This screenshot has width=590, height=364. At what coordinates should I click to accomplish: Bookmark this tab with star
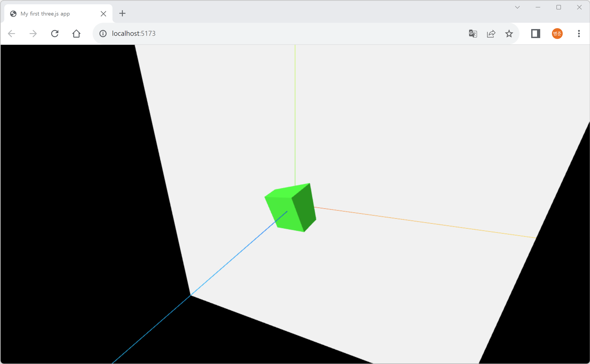[509, 34]
